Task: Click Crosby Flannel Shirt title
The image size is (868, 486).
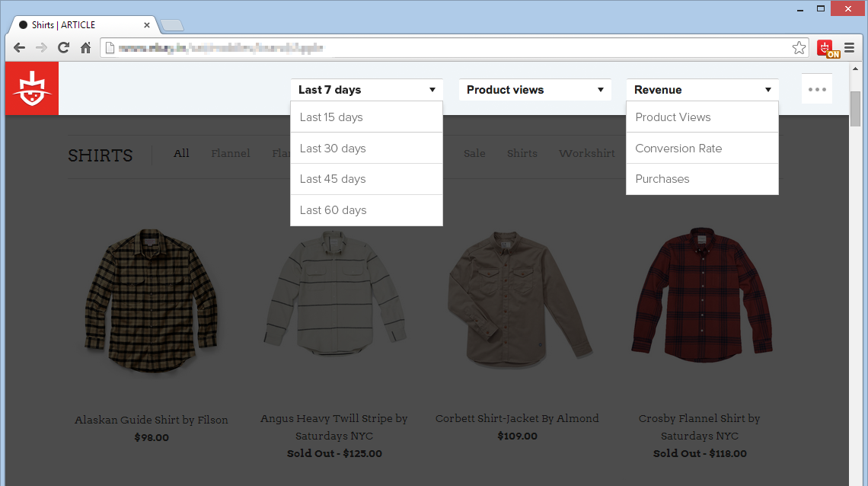Action: coord(700,427)
